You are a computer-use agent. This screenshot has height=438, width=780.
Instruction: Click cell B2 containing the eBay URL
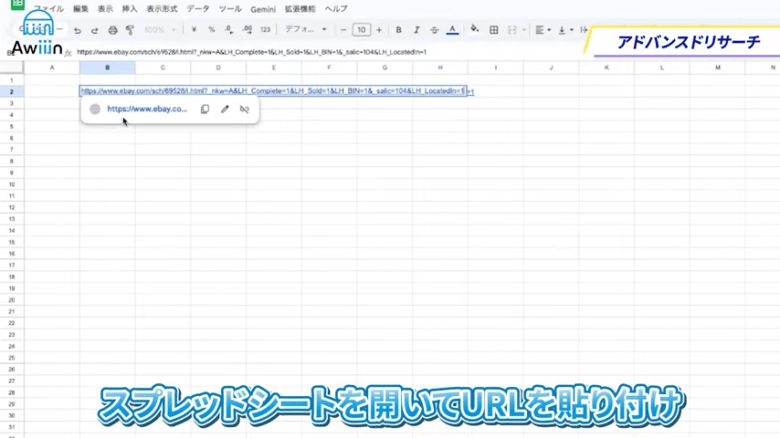[x=273, y=91]
